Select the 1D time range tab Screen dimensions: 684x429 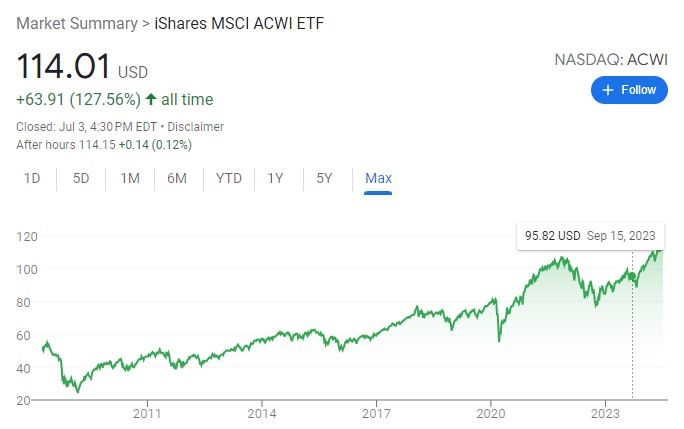coord(32,178)
